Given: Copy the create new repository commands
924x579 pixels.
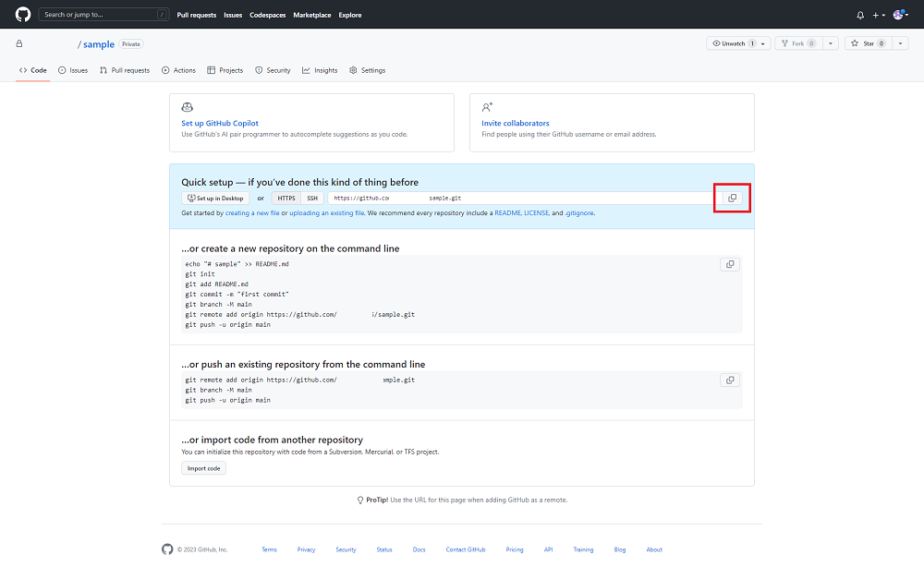Looking at the screenshot, I should (x=730, y=264).
